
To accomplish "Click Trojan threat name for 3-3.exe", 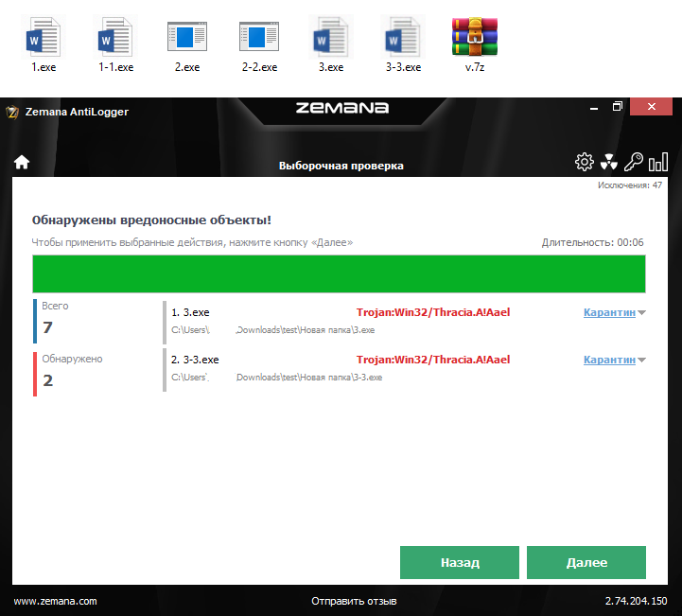I will 433,360.
